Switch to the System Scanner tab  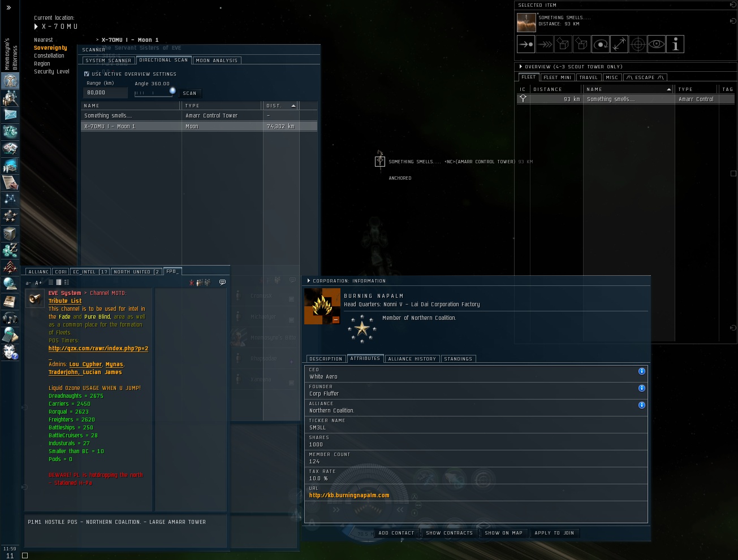pos(109,60)
